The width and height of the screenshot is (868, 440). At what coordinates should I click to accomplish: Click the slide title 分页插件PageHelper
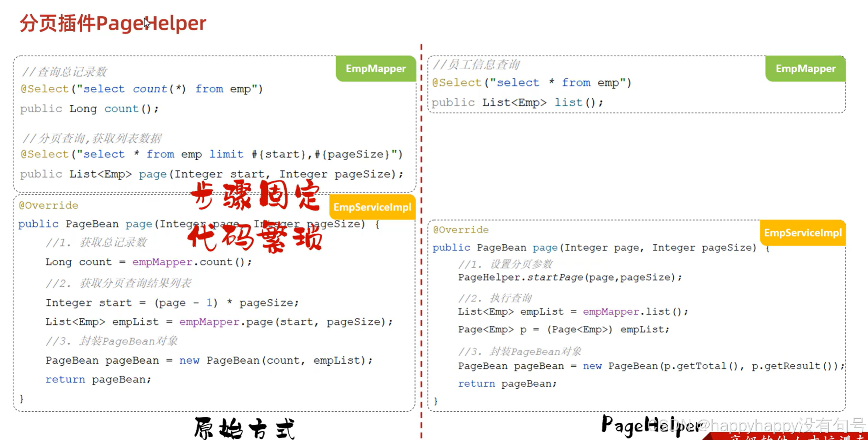[113, 23]
